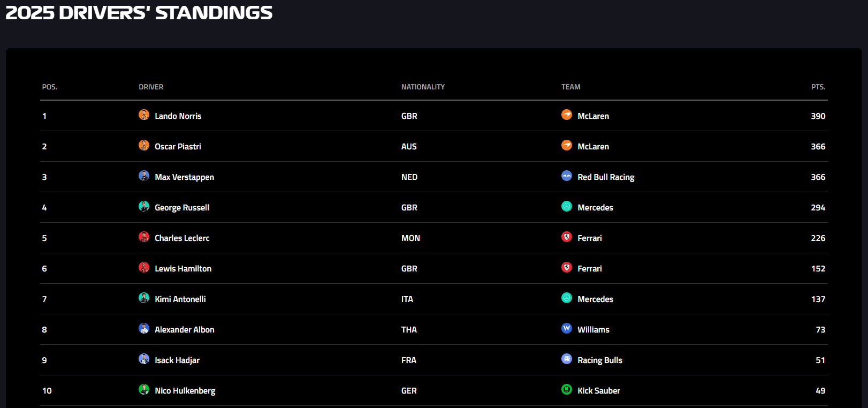Click the Williams team logo icon

click(x=567, y=328)
